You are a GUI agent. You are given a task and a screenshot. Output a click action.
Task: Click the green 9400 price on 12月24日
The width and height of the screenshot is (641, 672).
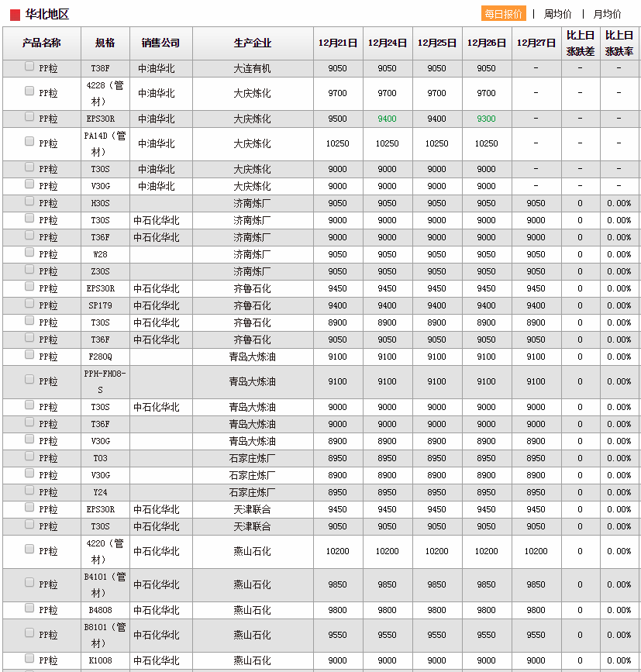pyautogui.click(x=387, y=119)
